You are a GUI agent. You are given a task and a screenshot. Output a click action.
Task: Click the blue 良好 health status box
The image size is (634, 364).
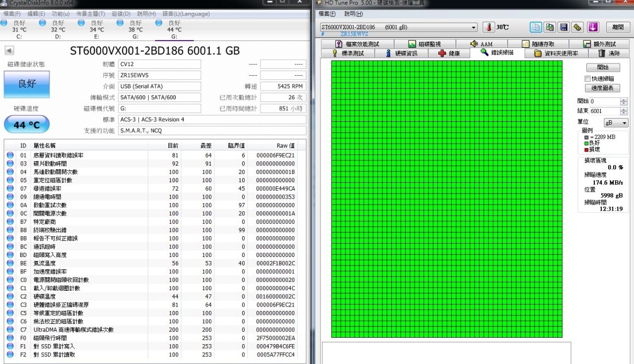click(27, 84)
